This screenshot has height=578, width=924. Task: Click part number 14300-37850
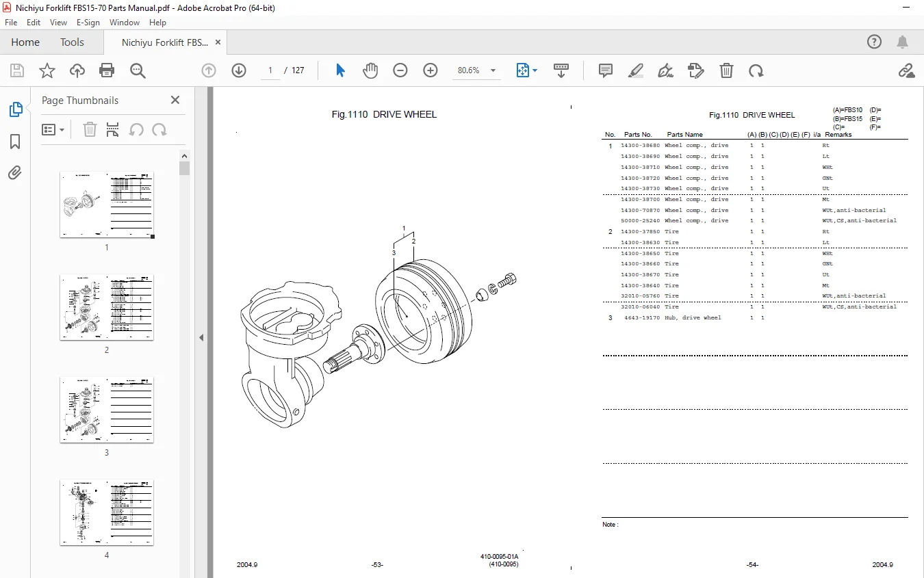(641, 232)
